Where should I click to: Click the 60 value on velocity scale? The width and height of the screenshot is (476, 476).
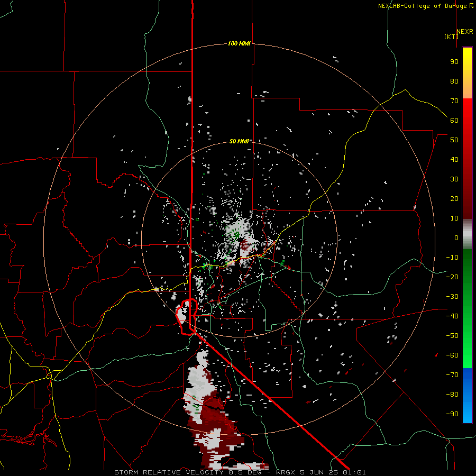pyautogui.click(x=454, y=120)
